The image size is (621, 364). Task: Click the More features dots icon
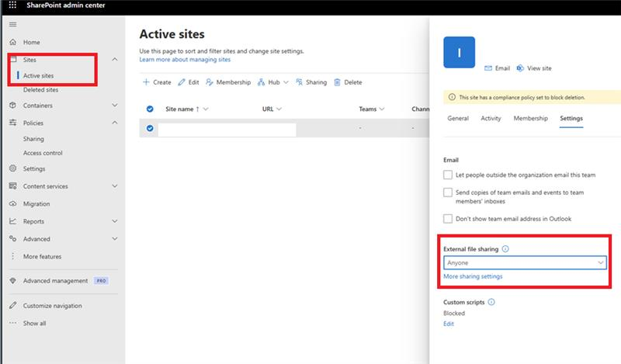(12, 256)
